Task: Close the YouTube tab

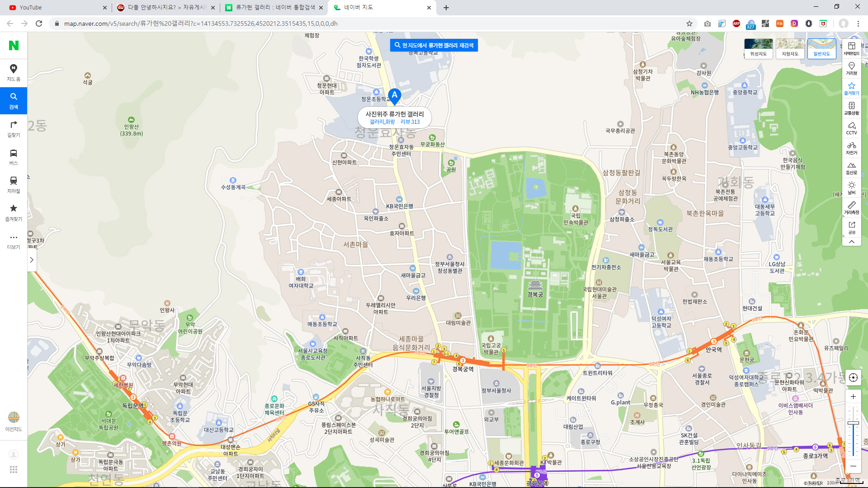Action: (x=104, y=8)
